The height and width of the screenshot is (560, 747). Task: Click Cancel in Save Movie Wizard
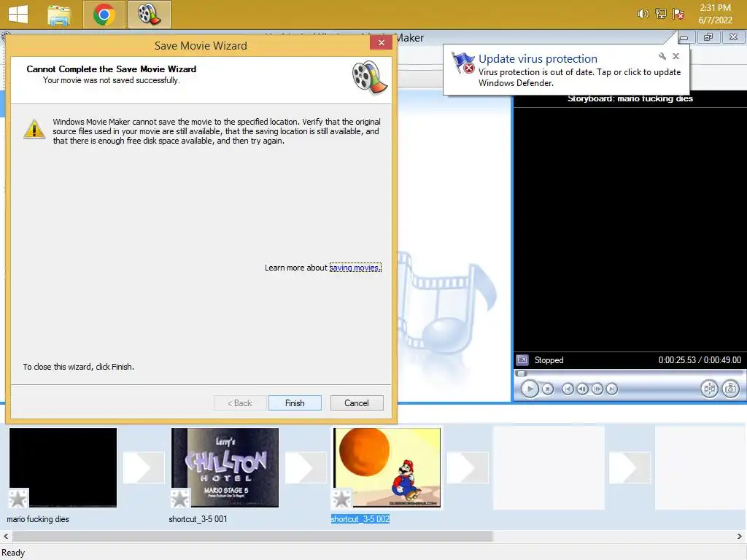tap(356, 402)
